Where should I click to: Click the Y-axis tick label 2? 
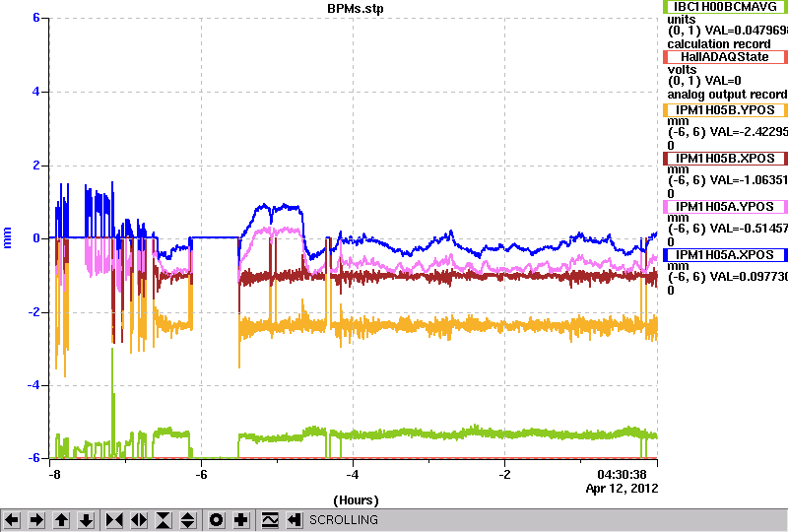click(36, 166)
